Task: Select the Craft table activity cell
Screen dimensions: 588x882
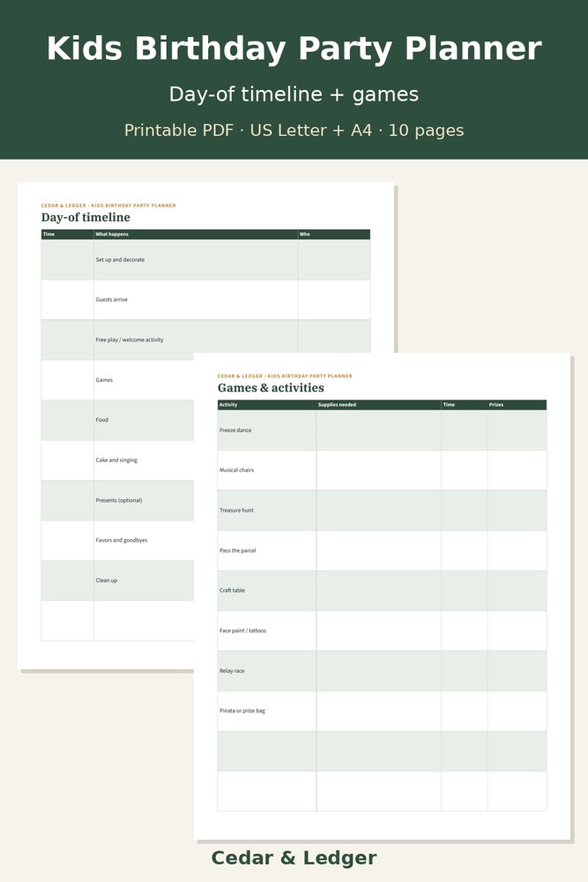Action: pos(266,591)
